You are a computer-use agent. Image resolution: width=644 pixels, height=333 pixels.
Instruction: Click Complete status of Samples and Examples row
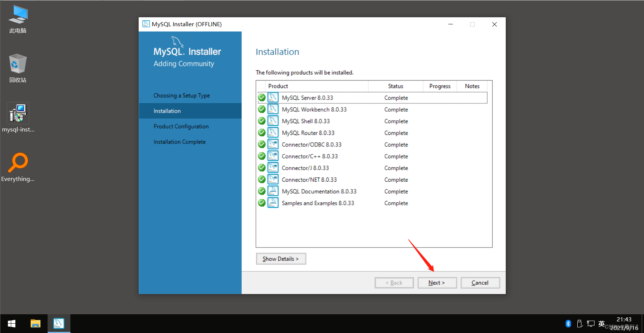[x=396, y=203]
